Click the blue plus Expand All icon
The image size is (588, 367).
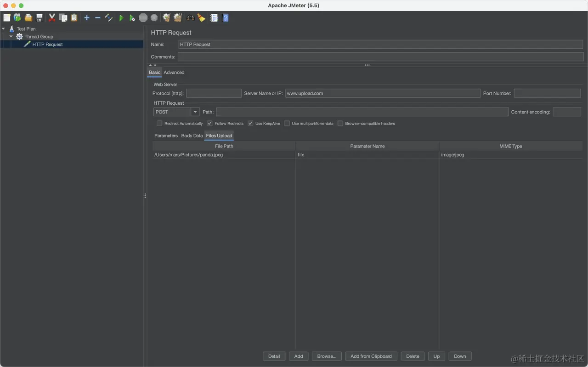coord(87,18)
